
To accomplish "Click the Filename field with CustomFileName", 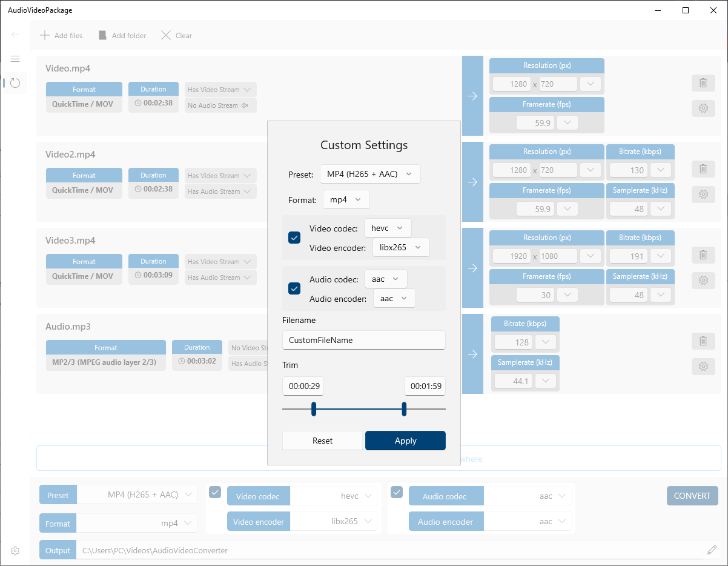I will [x=364, y=340].
